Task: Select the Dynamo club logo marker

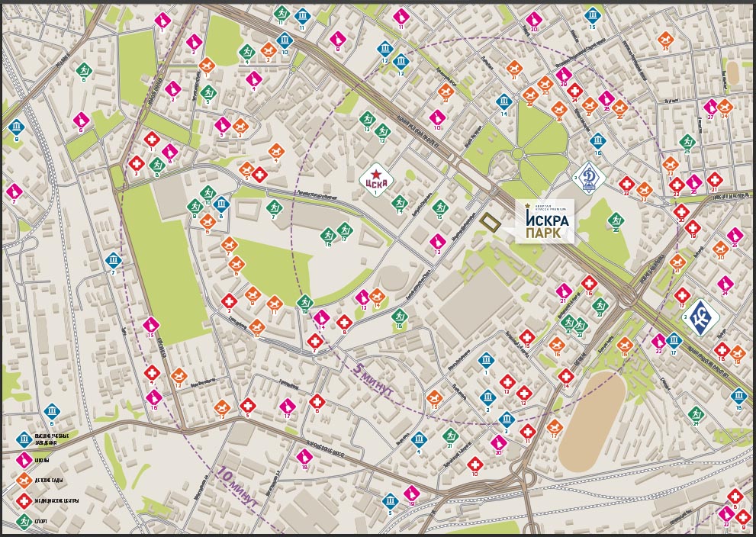Action: point(589,178)
